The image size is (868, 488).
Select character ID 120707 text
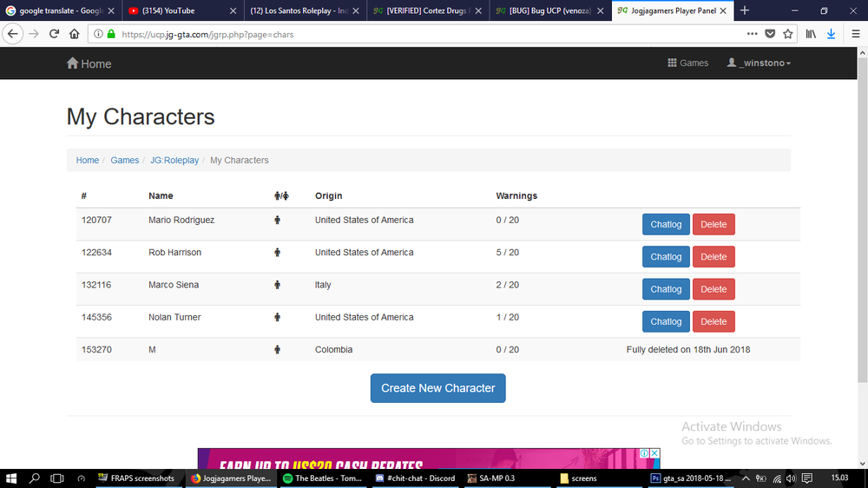point(96,220)
